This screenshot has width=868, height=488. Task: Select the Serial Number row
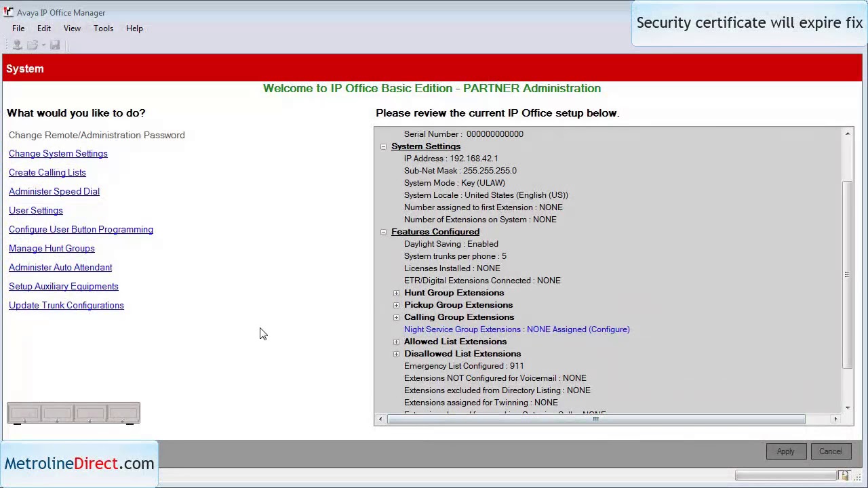coord(464,134)
